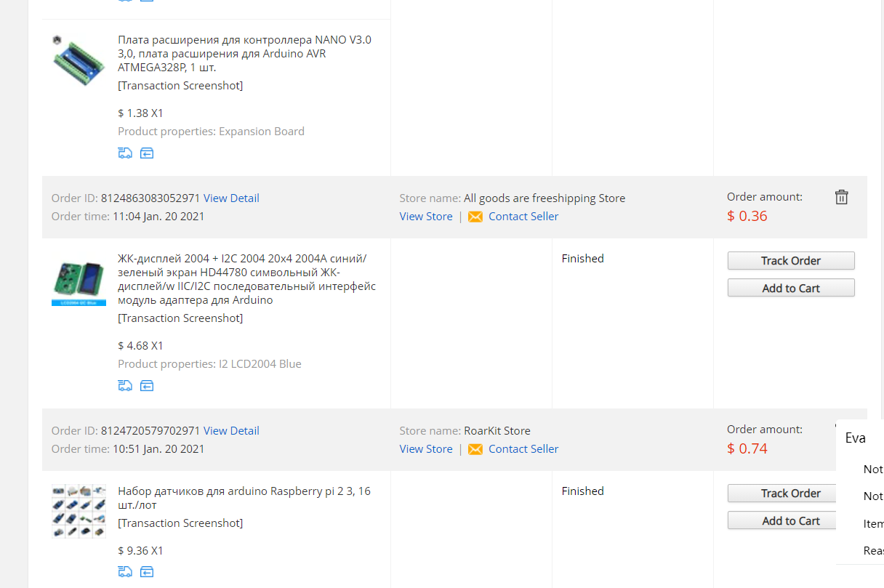This screenshot has height=588, width=884.
Task: Click the return box icon under Expansion Board item
Action: [x=147, y=153]
